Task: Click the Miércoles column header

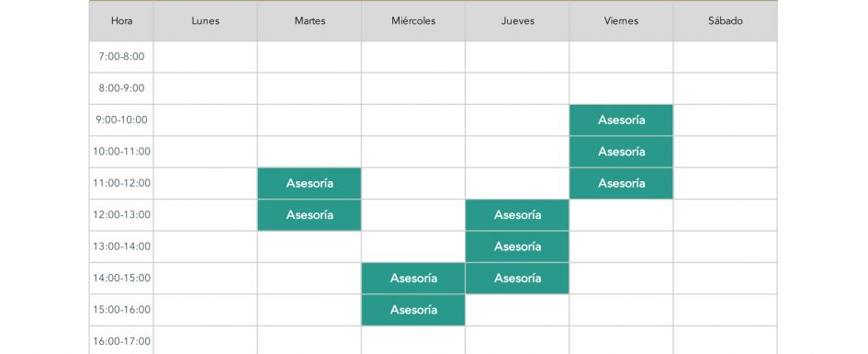Action: click(413, 21)
